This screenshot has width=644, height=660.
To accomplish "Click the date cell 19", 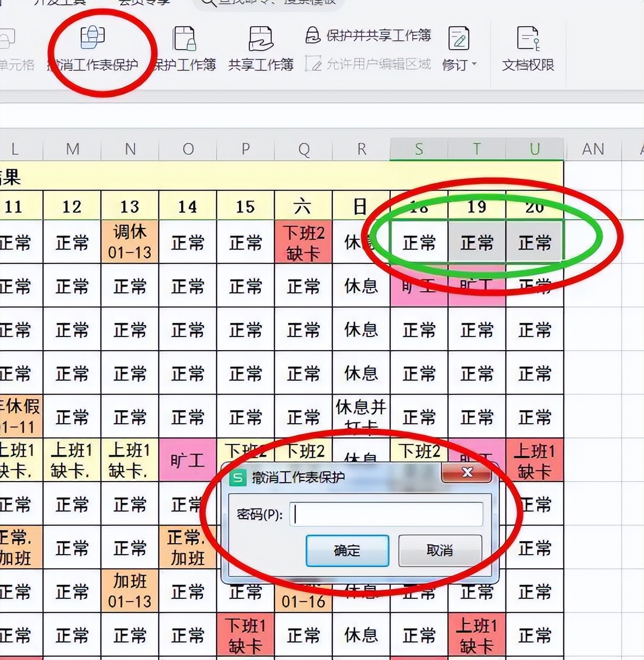I will 477,206.
